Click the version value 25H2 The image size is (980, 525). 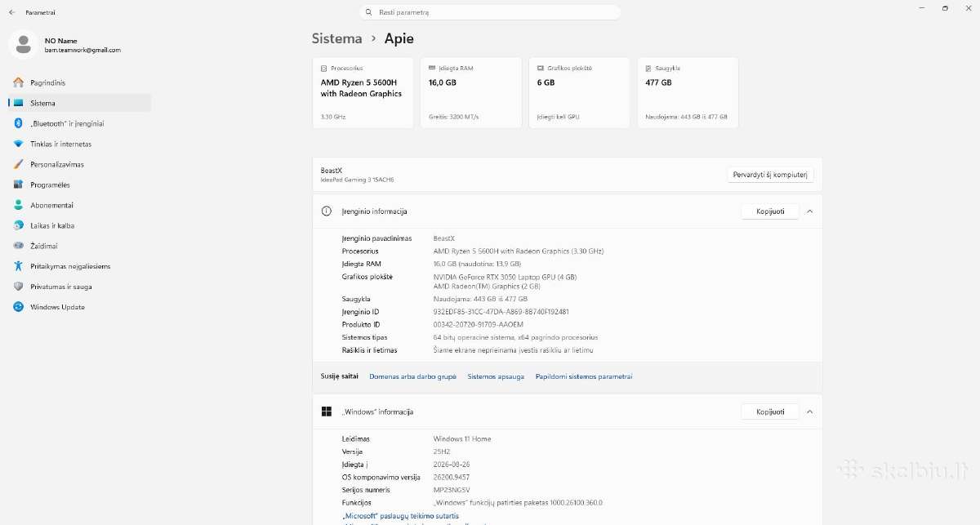(443, 452)
